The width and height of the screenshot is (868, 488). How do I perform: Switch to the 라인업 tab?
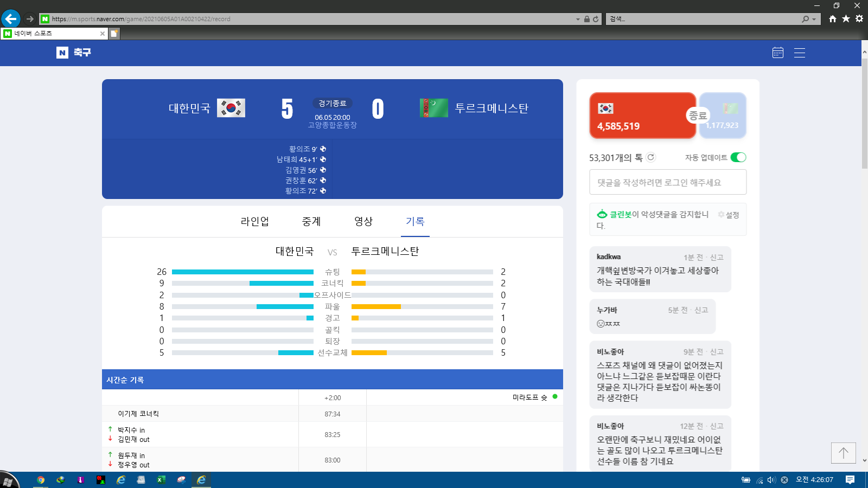coord(255,221)
